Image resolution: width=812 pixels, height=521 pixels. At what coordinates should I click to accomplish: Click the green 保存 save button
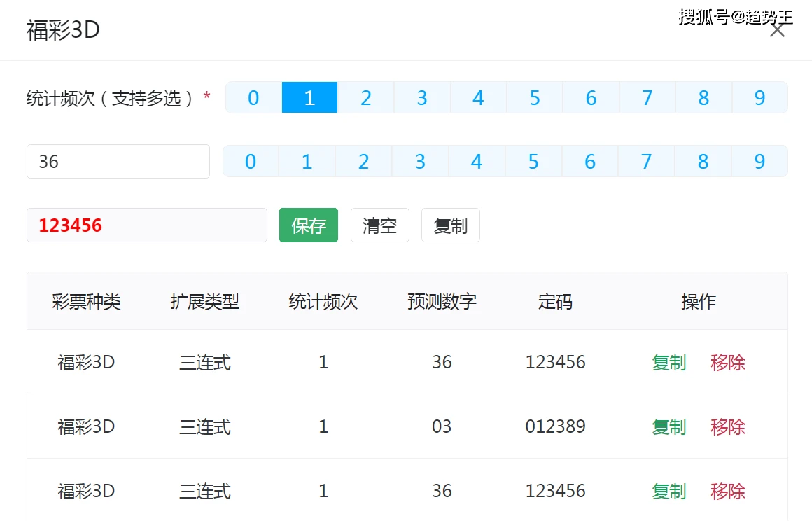pyautogui.click(x=308, y=225)
